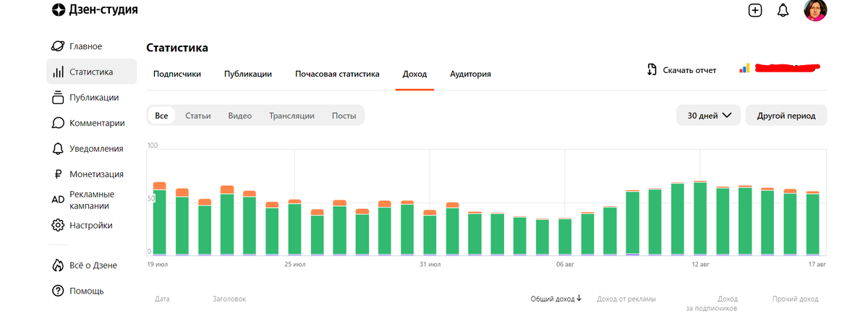Click Скачать отчет button text

point(689,70)
